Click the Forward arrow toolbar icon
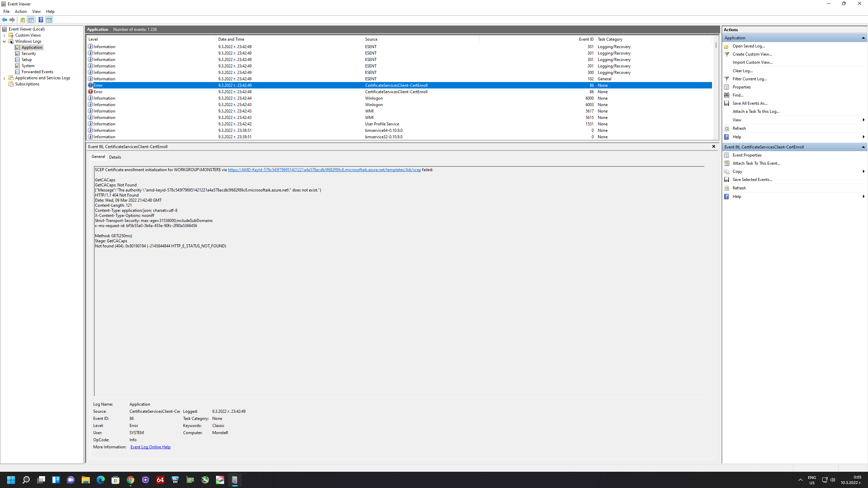The width and height of the screenshot is (868, 488). [x=12, y=20]
